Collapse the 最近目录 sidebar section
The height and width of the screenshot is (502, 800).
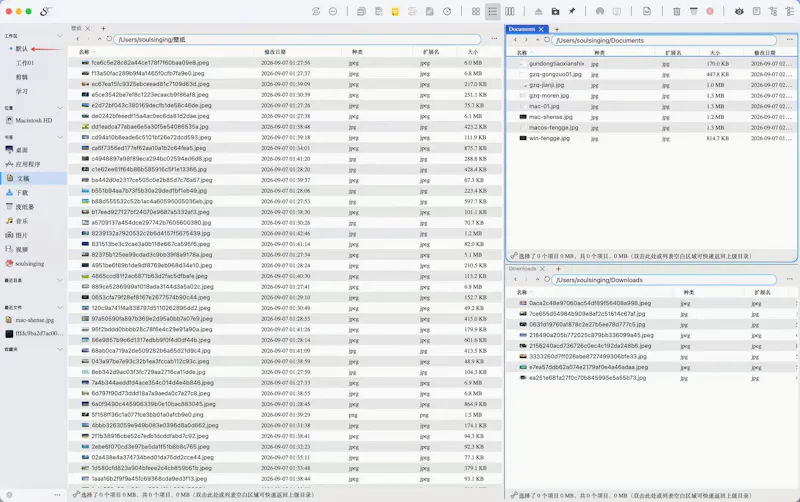pos(60,280)
